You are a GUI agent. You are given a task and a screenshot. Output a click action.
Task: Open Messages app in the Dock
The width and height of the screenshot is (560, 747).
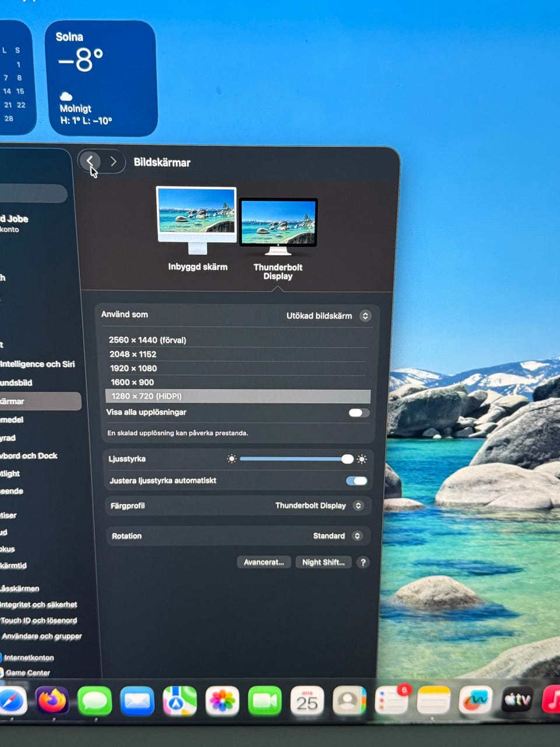coord(94,701)
